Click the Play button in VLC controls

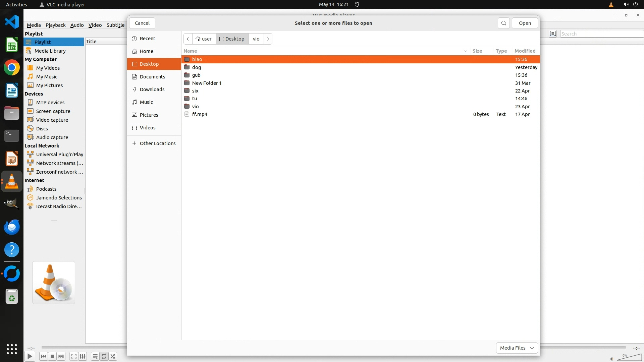point(30,356)
